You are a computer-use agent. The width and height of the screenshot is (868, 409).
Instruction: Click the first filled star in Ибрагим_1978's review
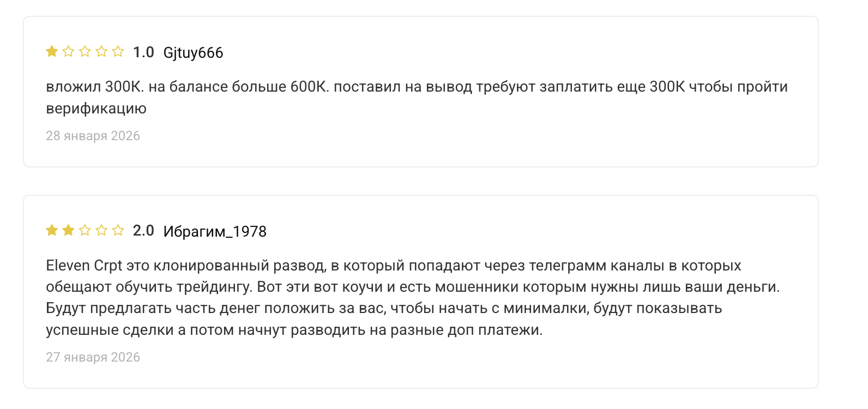[52, 231]
